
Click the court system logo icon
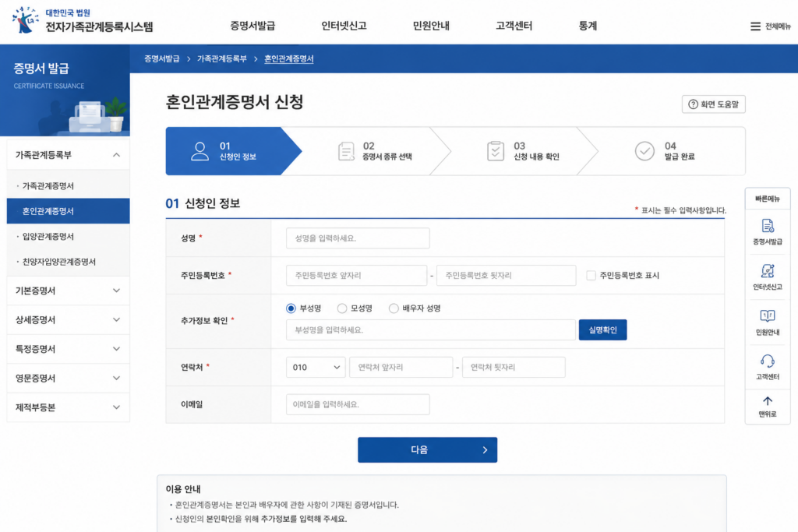pos(25,19)
